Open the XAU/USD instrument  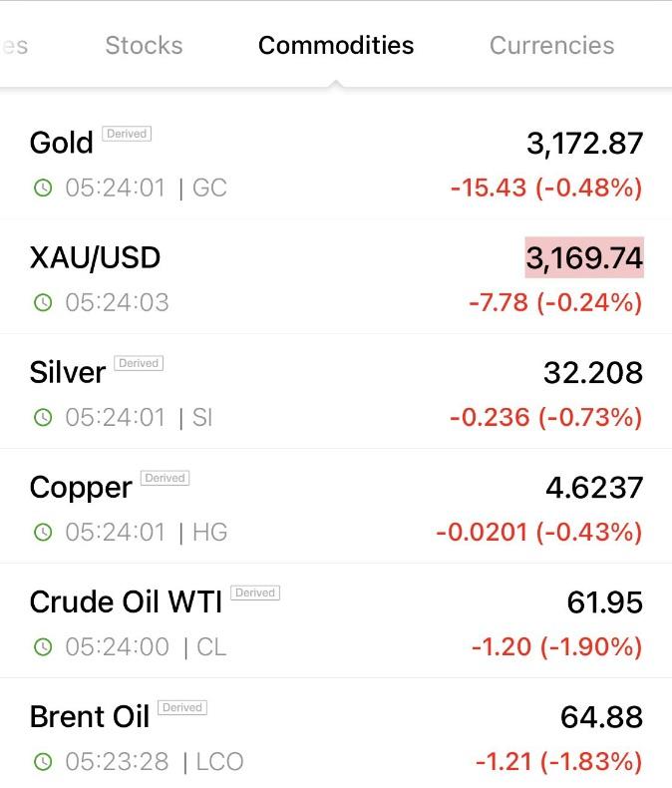point(336,276)
